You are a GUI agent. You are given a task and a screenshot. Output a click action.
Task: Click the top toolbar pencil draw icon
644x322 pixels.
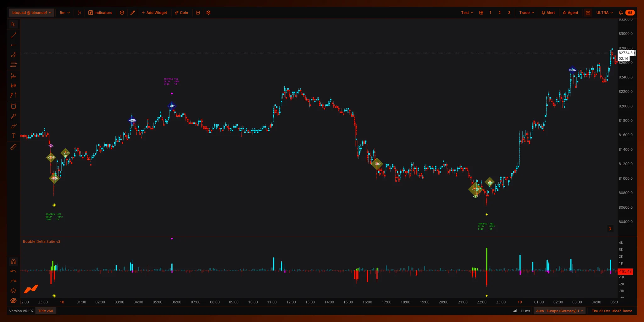pyautogui.click(x=133, y=13)
